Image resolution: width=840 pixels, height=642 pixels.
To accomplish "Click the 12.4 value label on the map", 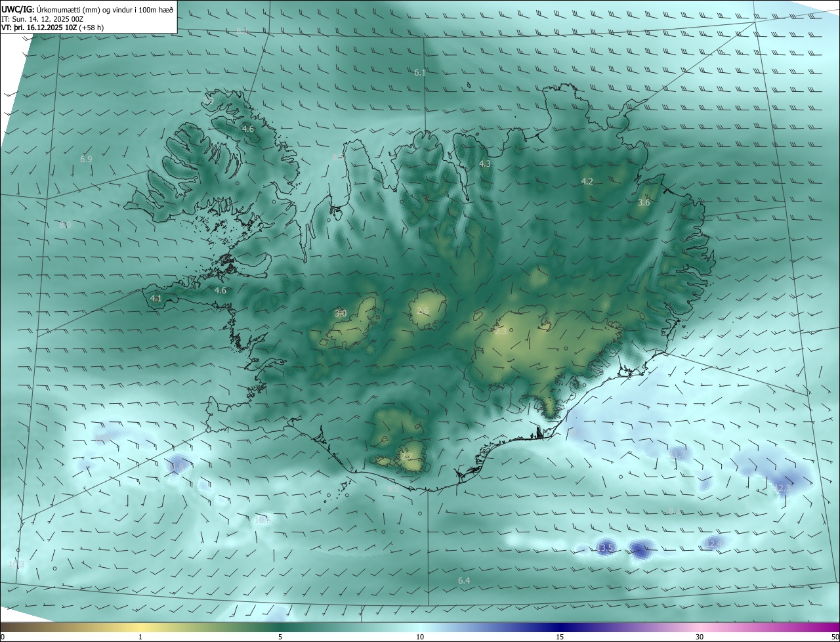I will pyautogui.click(x=712, y=544).
